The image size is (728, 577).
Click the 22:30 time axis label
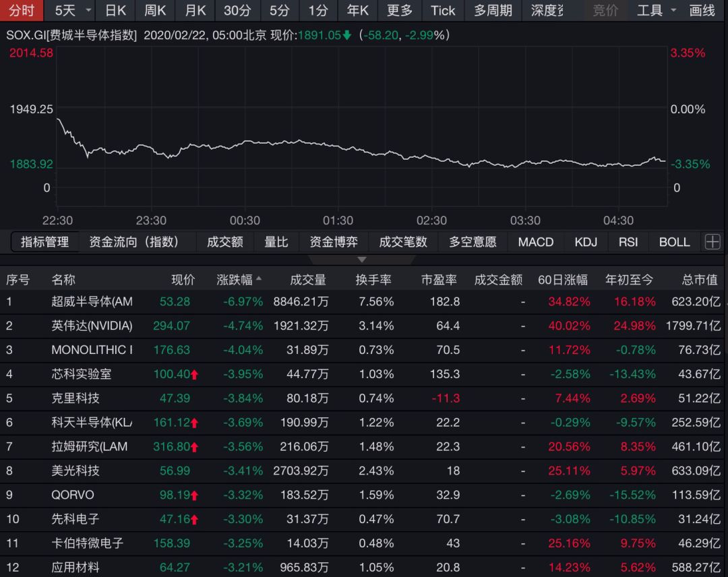pos(57,220)
